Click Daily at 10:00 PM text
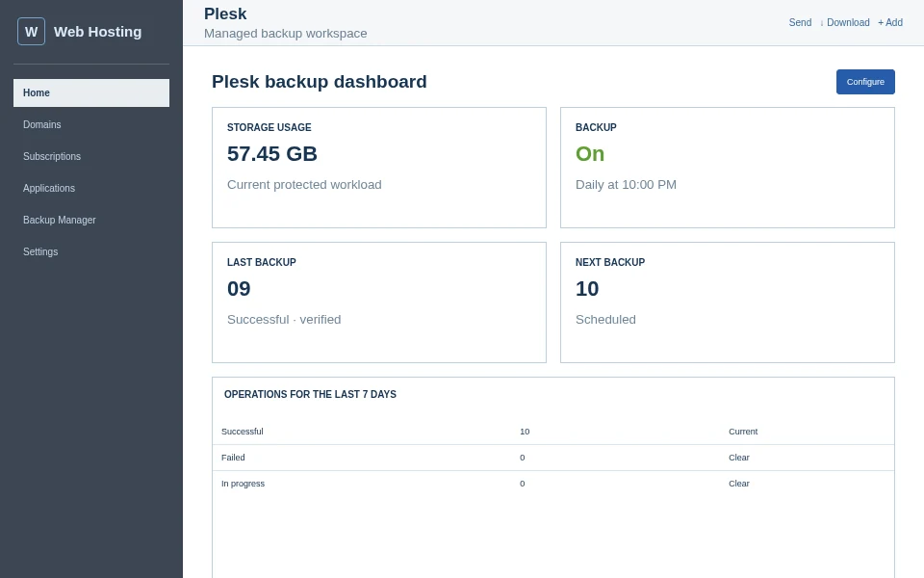 (x=626, y=185)
